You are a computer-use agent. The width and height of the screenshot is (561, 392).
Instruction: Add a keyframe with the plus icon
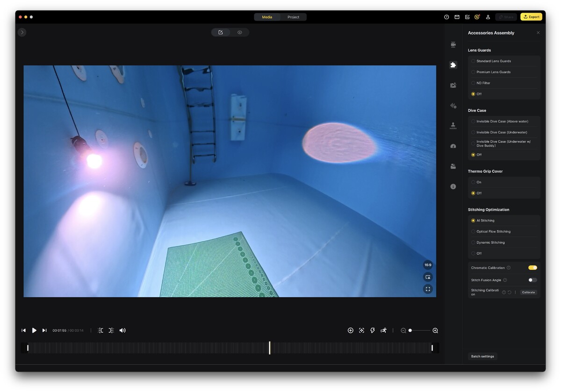coord(351,330)
